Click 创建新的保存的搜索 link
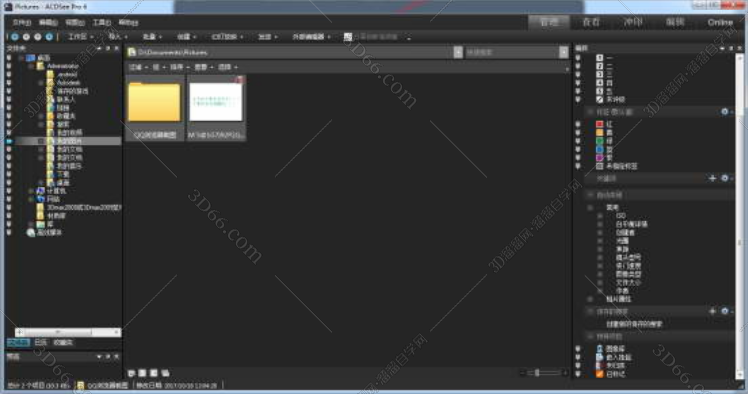This screenshot has width=748, height=394. pos(634,324)
